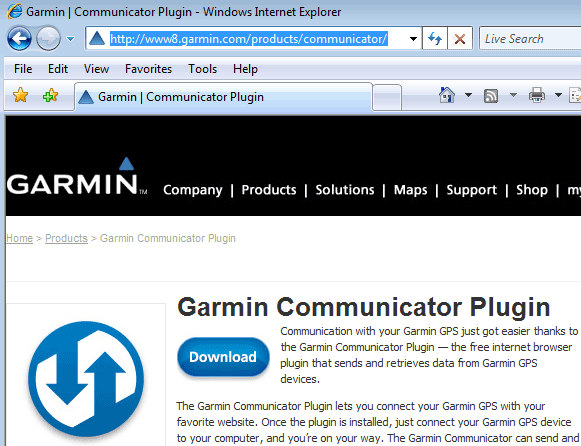Click the RSS feeds icon
The height and width of the screenshot is (446, 581).
491,96
